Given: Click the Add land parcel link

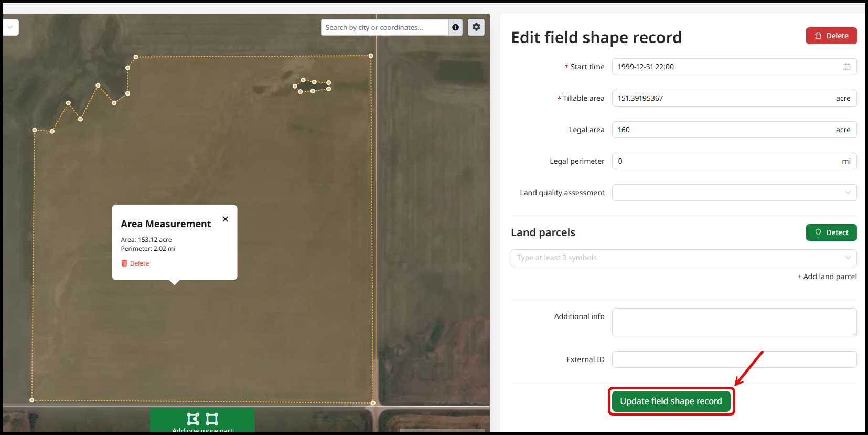Looking at the screenshot, I should (x=827, y=277).
